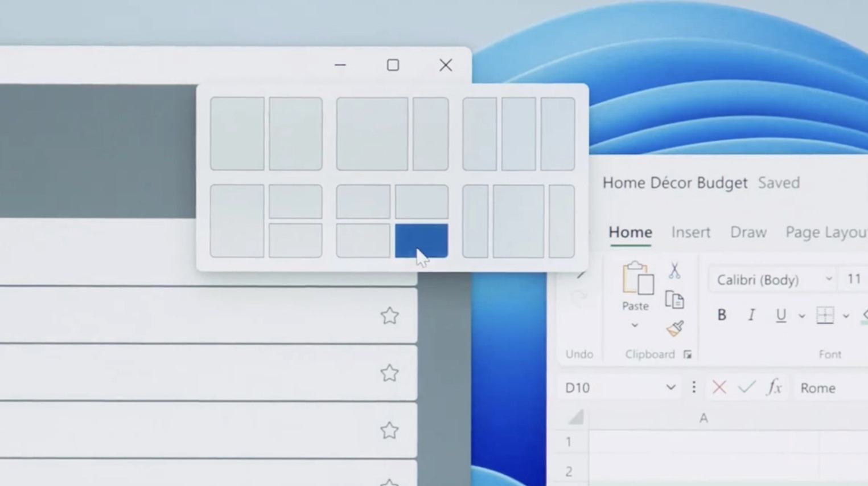Click the Insert Function fx icon
868x486 pixels.
(774, 387)
